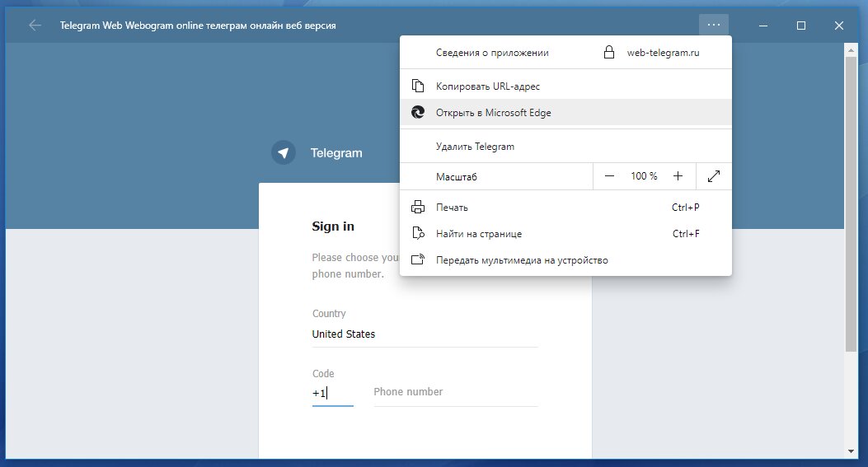Click the Масштаб label
The width and height of the screenshot is (868, 467).
(456, 176)
